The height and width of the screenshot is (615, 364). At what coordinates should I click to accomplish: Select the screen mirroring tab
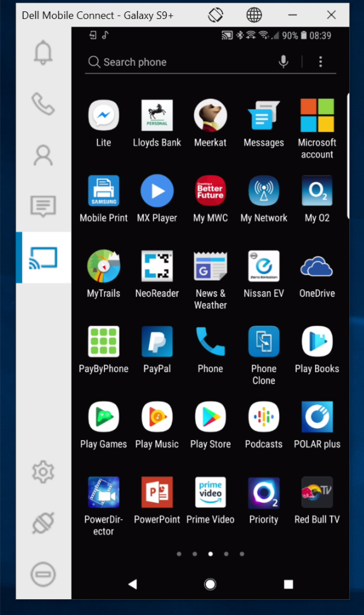[x=44, y=257]
